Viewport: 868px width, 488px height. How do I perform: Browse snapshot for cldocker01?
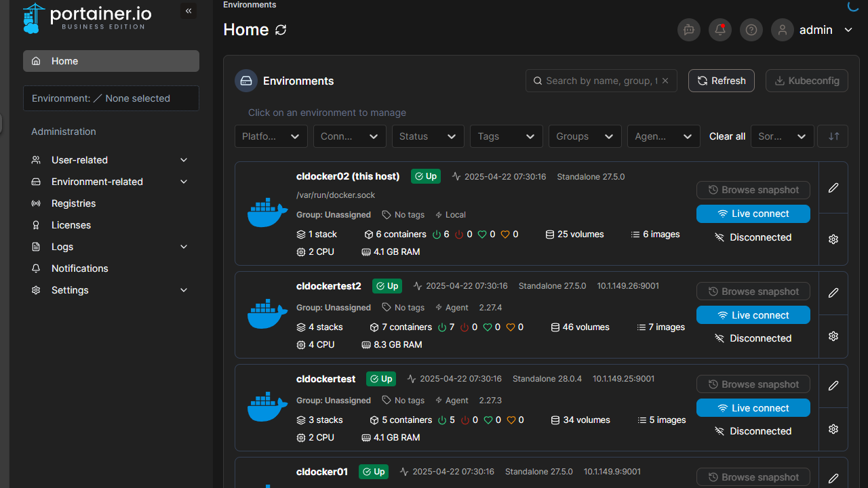753,477
